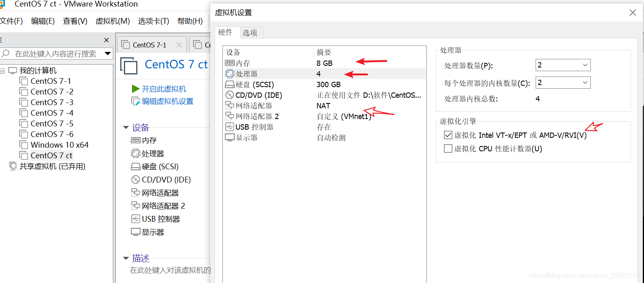Open the Tabs (选项卡) menu

(x=153, y=21)
